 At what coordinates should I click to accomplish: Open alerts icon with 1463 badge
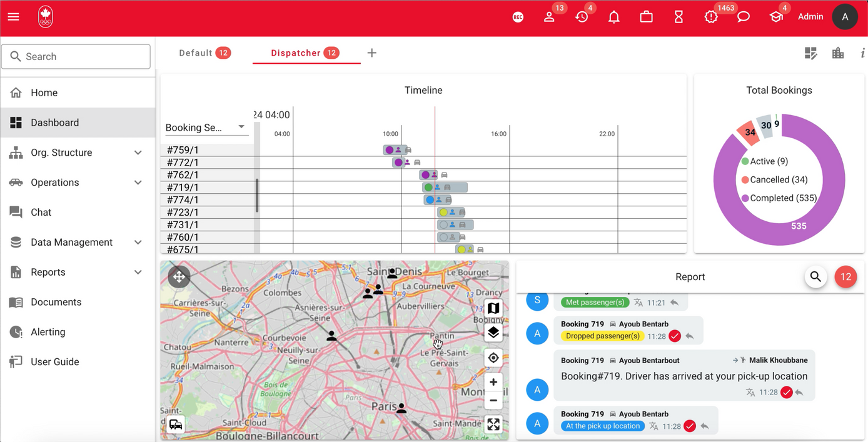click(x=711, y=17)
